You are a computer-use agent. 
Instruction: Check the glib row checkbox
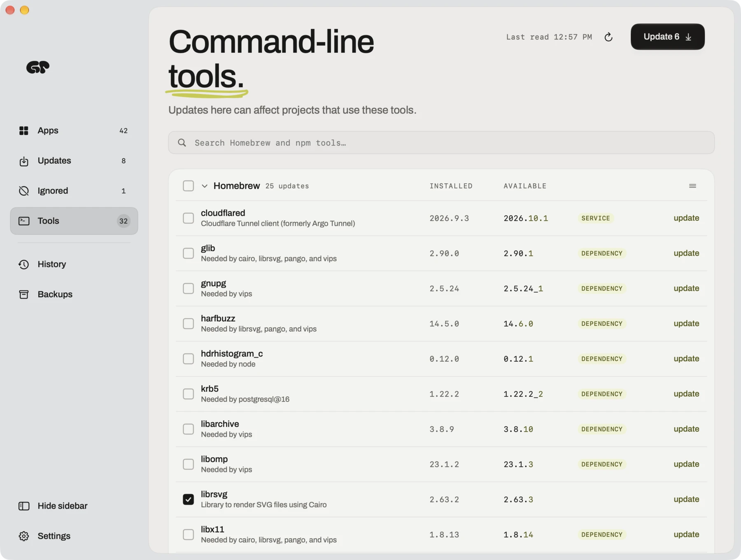coord(188,253)
